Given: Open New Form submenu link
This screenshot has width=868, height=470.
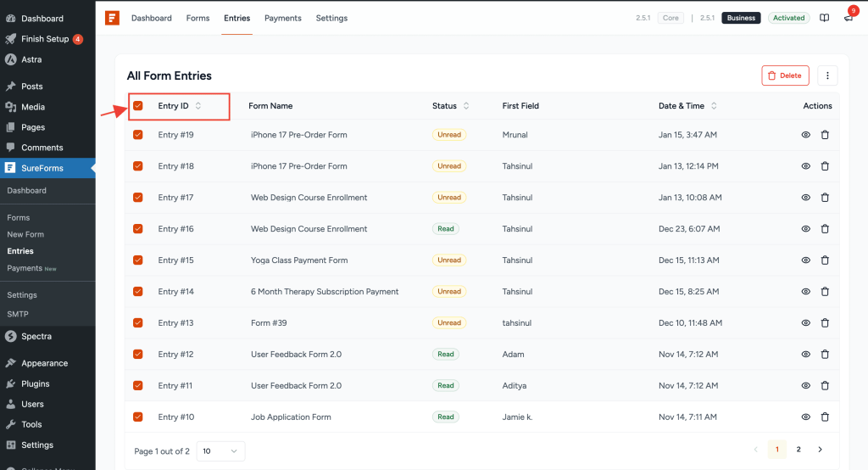Looking at the screenshot, I should pyautogui.click(x=25, y=234).
